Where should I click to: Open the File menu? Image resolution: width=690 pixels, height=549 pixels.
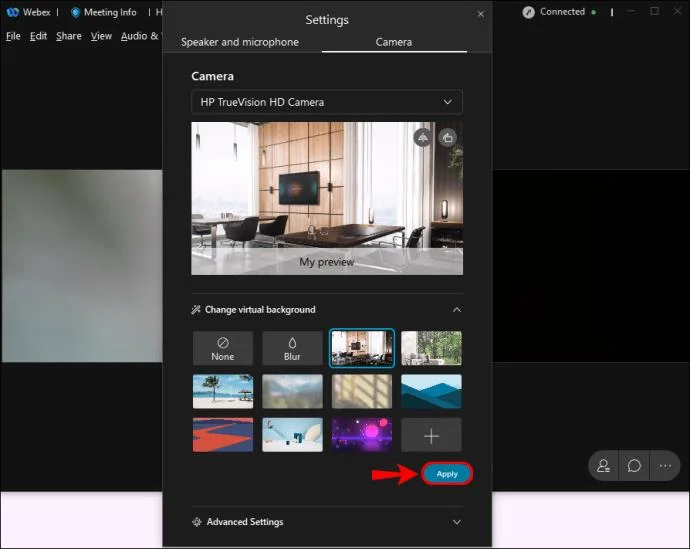pyautogui.click(x=13, y=36)
